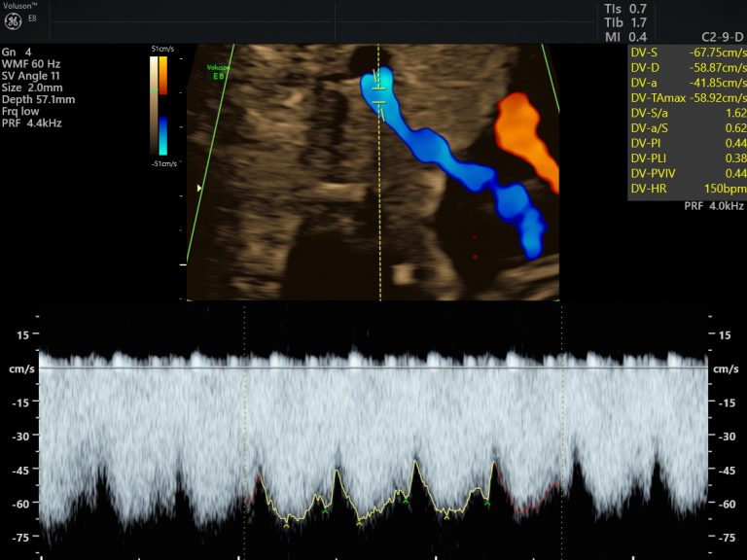The image size is (747, 560).
Task: Click the right dotted trace boundary line
Action: coord(562,428)
